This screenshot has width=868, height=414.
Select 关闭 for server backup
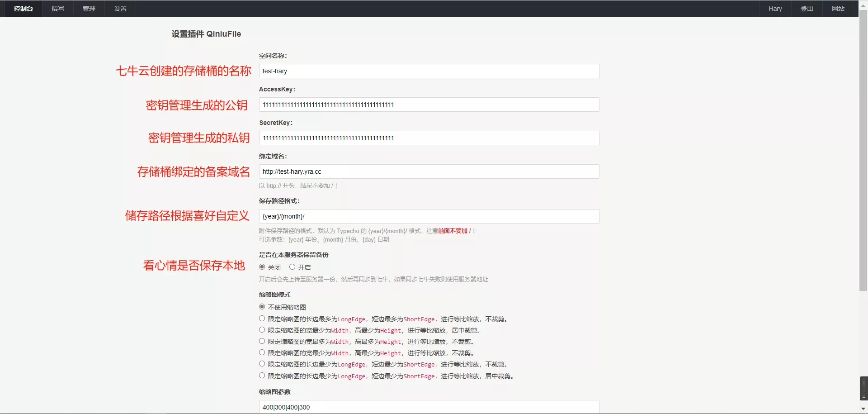262,267
